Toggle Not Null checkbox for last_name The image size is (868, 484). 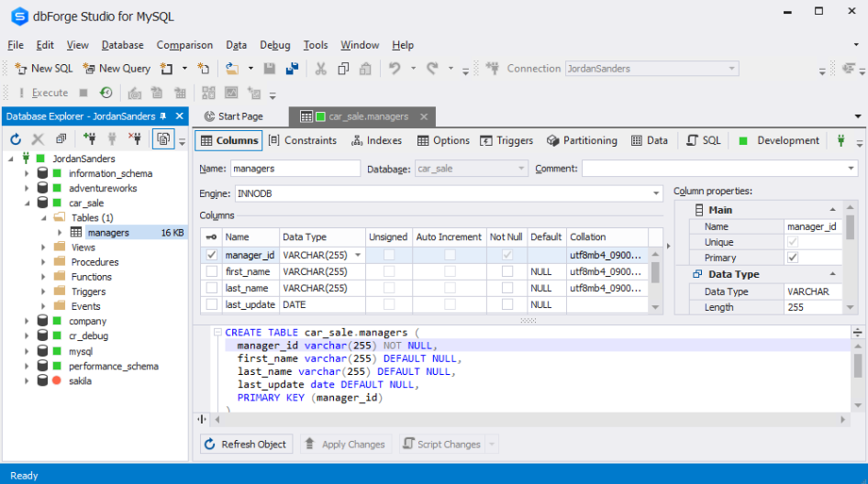(507, 288)
